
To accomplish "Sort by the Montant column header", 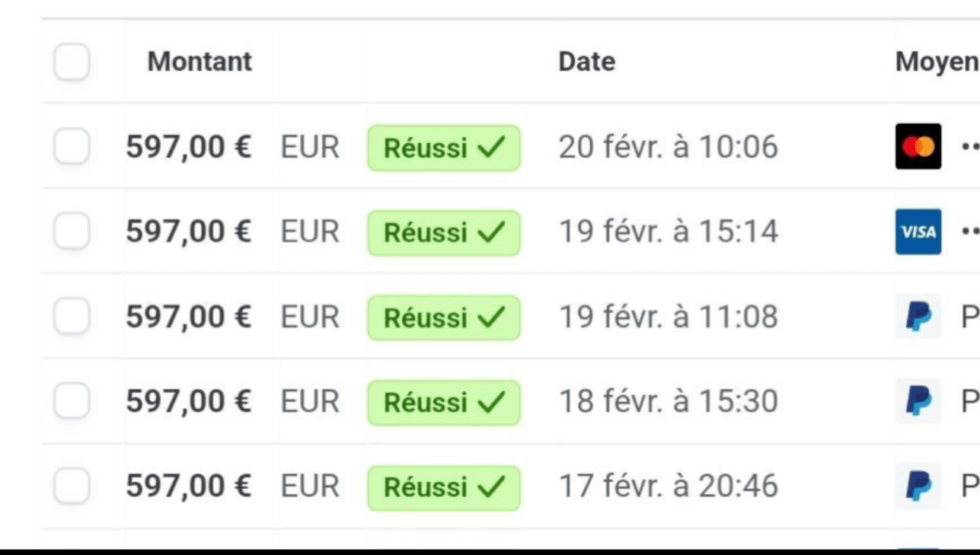I will click(x=200, y=62).
